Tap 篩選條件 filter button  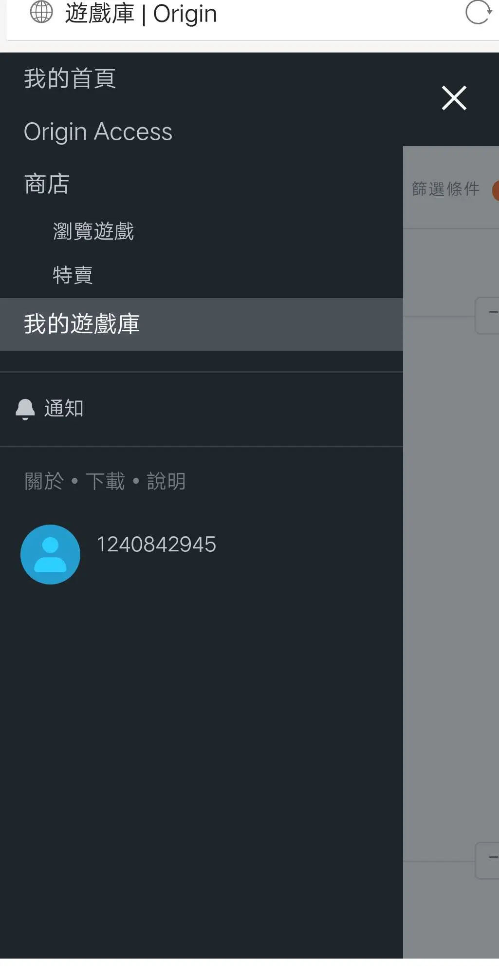[445, 189]
